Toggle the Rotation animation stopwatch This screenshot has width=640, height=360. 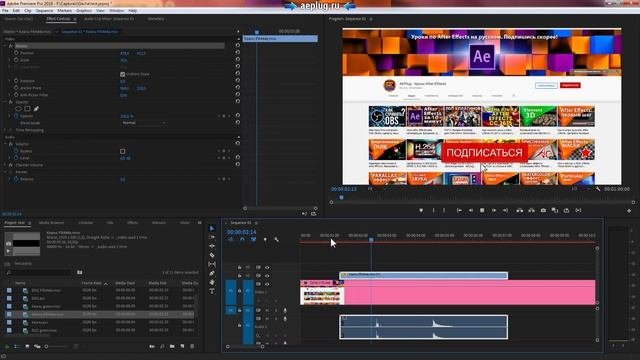(x=16, y=81)
